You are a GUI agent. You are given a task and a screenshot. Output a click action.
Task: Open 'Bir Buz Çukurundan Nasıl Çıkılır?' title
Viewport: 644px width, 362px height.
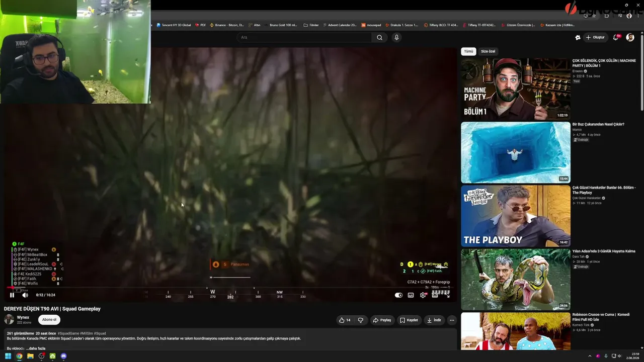click(598, 124)
